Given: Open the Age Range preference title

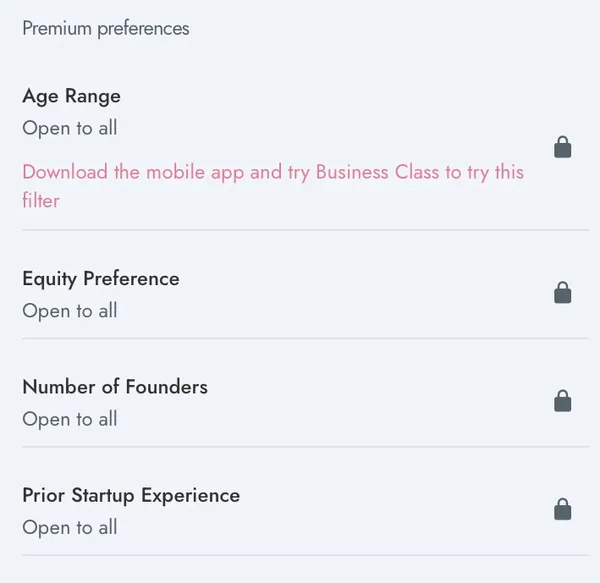Looking at the screenshot, I should click(72, 96).
